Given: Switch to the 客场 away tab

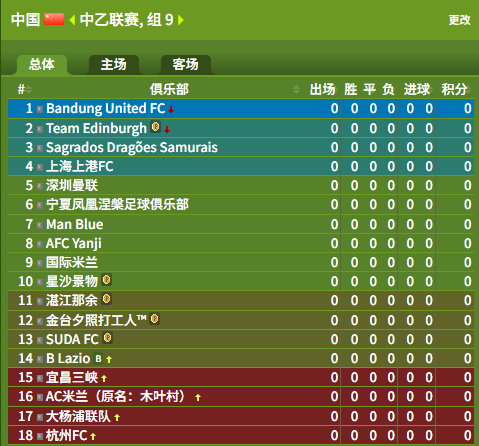Looking at the screenshot, I should [186, 64].
